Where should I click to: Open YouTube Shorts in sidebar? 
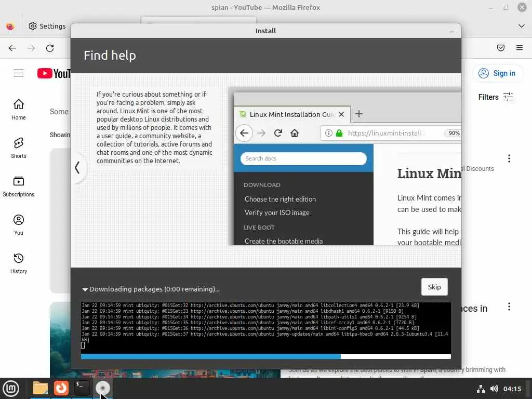(x=19, y=148)
